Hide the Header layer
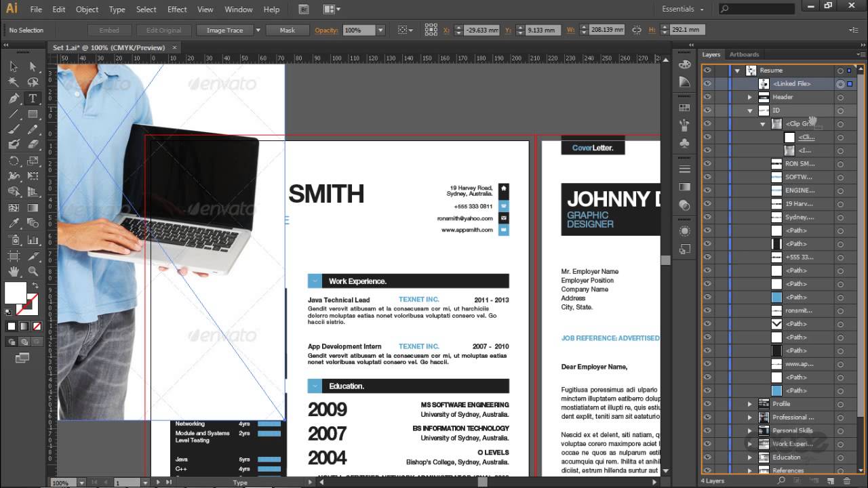The image size is (868, 488). point(707,97)
